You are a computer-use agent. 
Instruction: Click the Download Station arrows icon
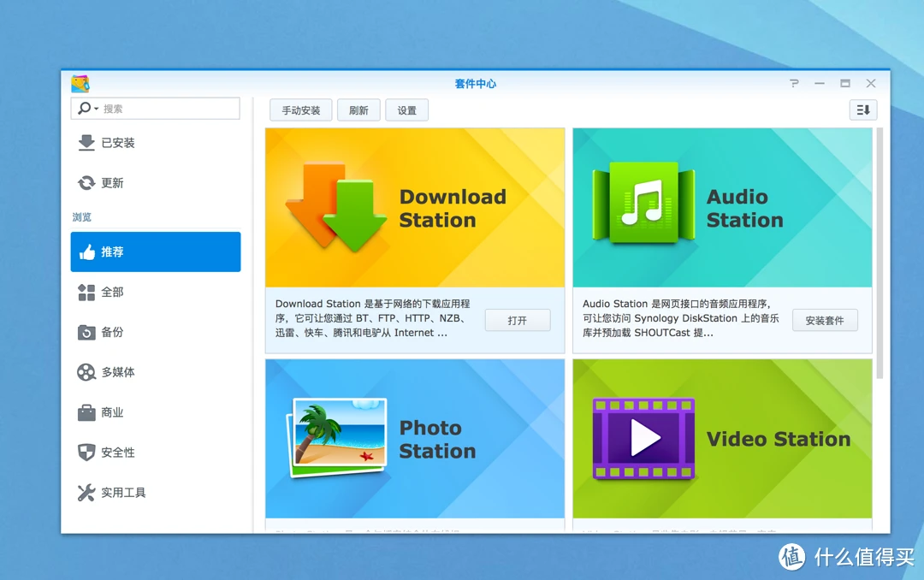point(336,206)
